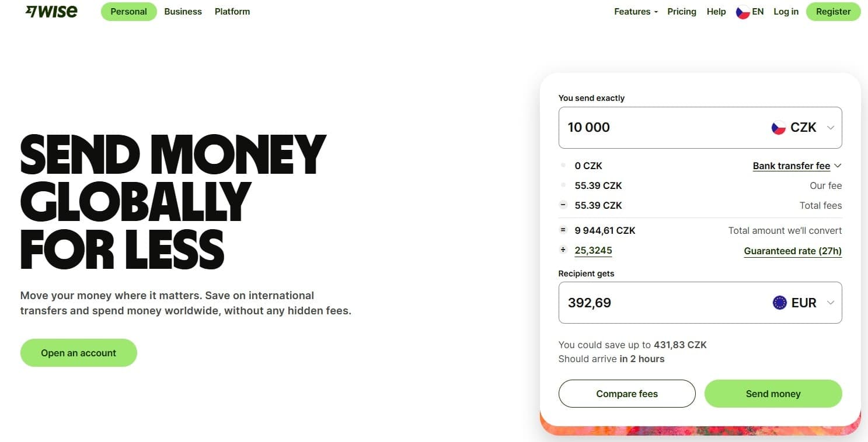
Task: Click the EUR flag icon in recipient field
Action: point(779,303)
